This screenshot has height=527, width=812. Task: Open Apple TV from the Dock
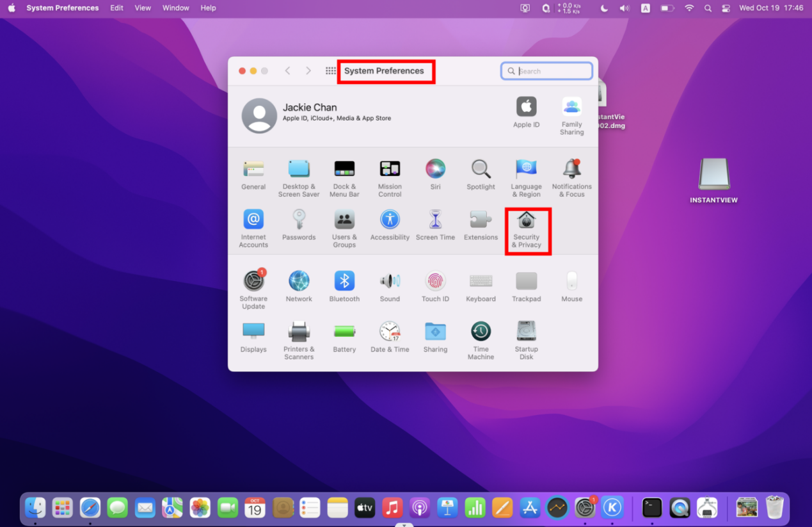(x=364, y=508)
